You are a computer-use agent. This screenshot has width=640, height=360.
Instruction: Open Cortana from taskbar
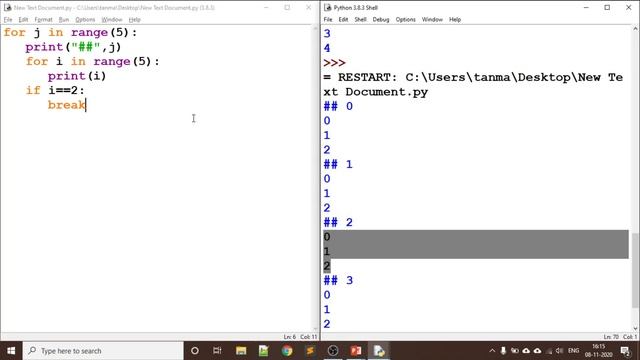click(195, 351)
